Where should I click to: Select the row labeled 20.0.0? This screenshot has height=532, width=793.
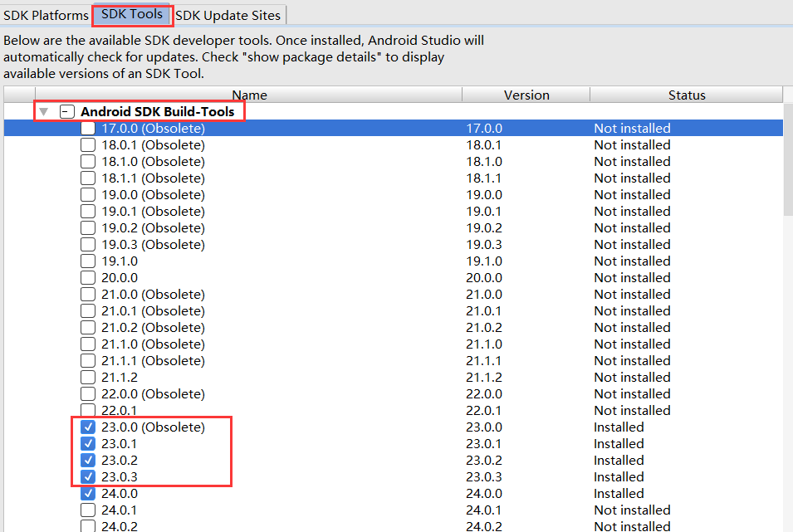[394, 278]
